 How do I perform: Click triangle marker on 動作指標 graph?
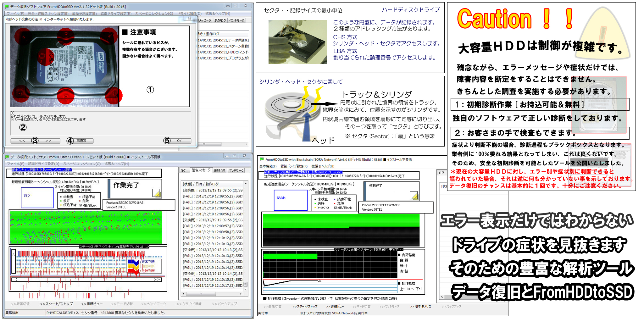pyautogui.click(x=320, y=281)
